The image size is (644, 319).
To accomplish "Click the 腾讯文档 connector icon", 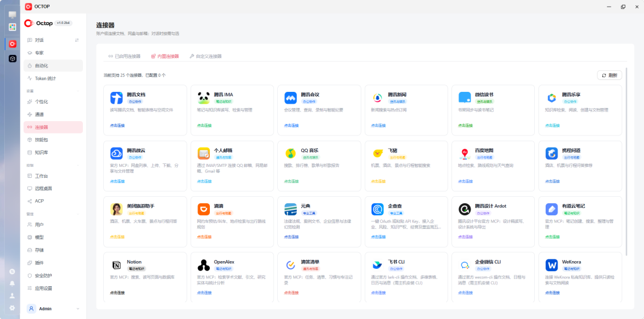I will coord(117,98).
